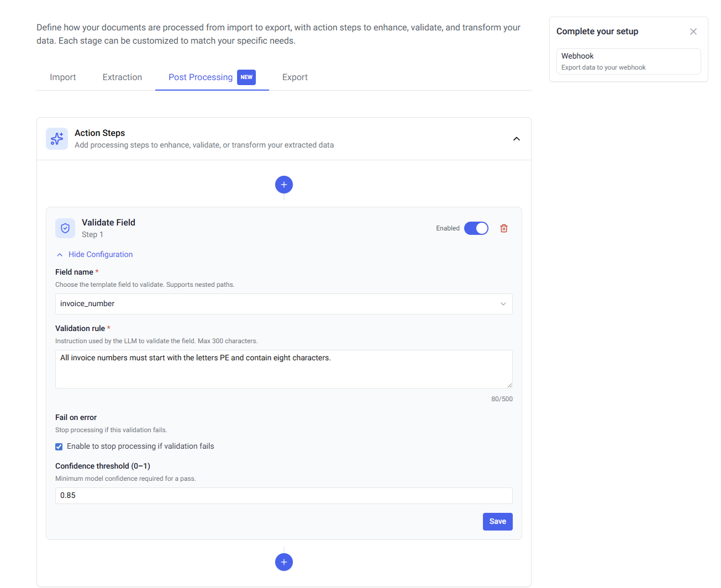This screenshot has width=721, height=588.
Task: Switch to the Extraction tab
Action: click(x=122, y=77)
